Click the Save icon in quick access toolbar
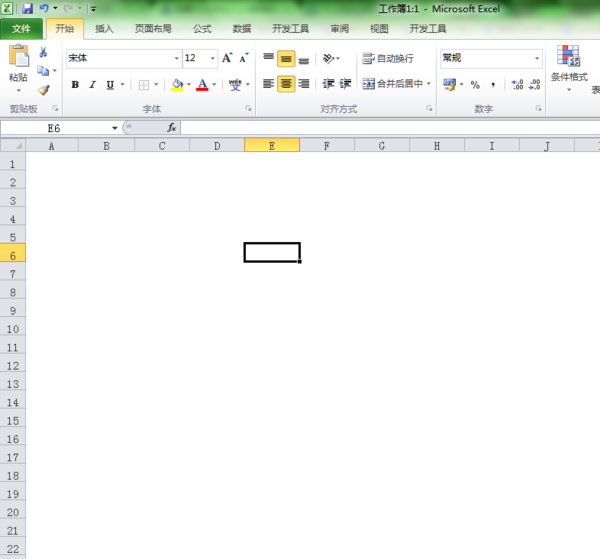The height and width of the screenshot is (559, 600). pyautogui.click(x=27, y=8)
